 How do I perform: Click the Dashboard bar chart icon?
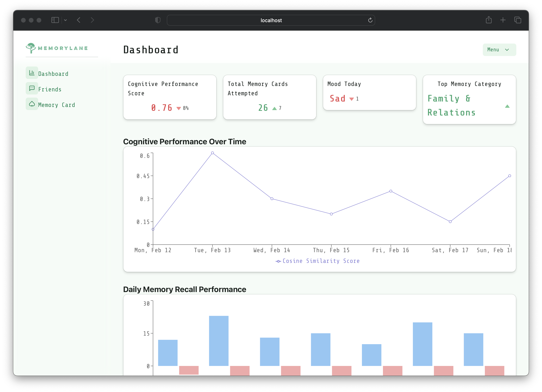(x=32, y=73)
